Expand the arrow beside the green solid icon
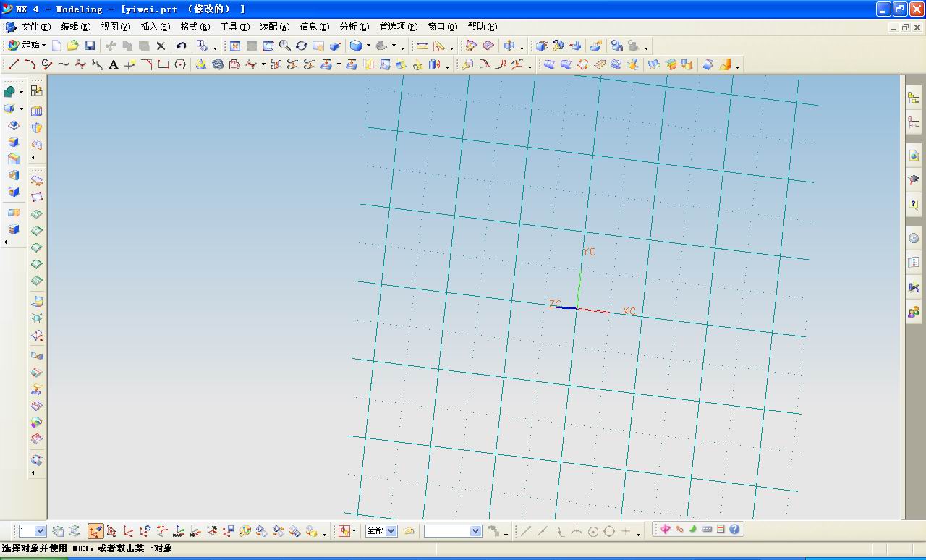 coord(21,92)
